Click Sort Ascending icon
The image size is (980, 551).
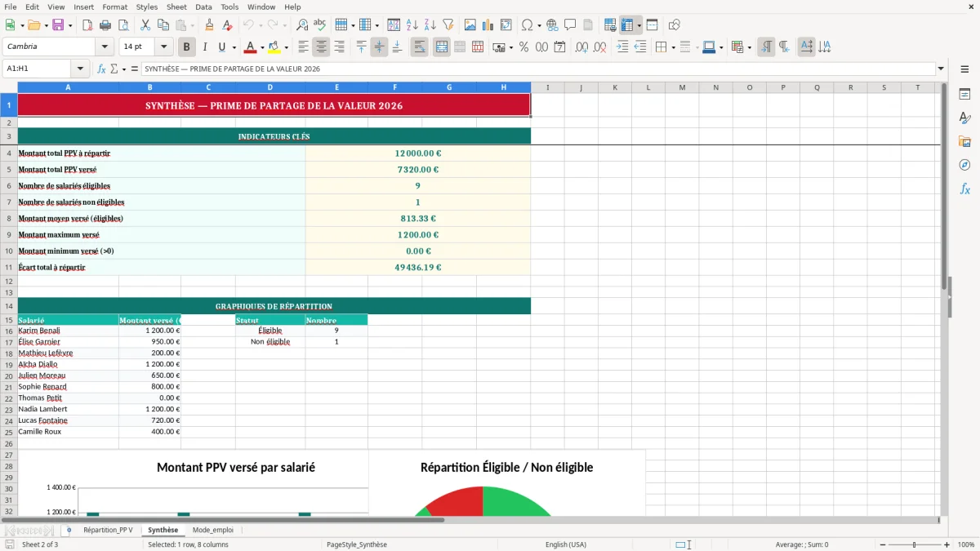(x=412, y=25)
